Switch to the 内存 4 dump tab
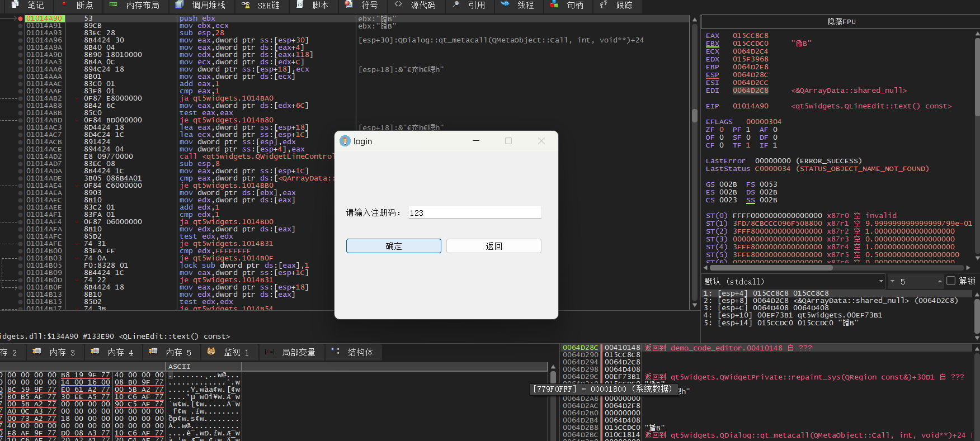The image size is (980, 441). click(x=114, y=352)
